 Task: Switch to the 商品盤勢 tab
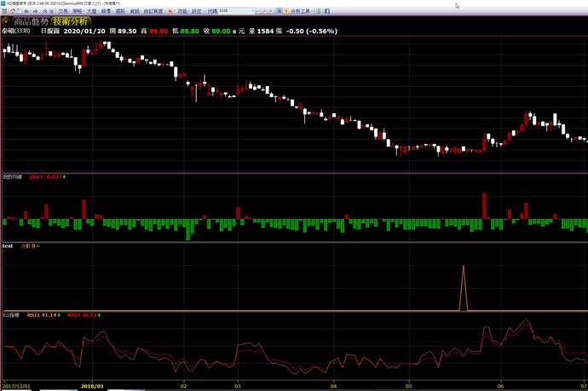pyautogui.click(x=30, y=21)
